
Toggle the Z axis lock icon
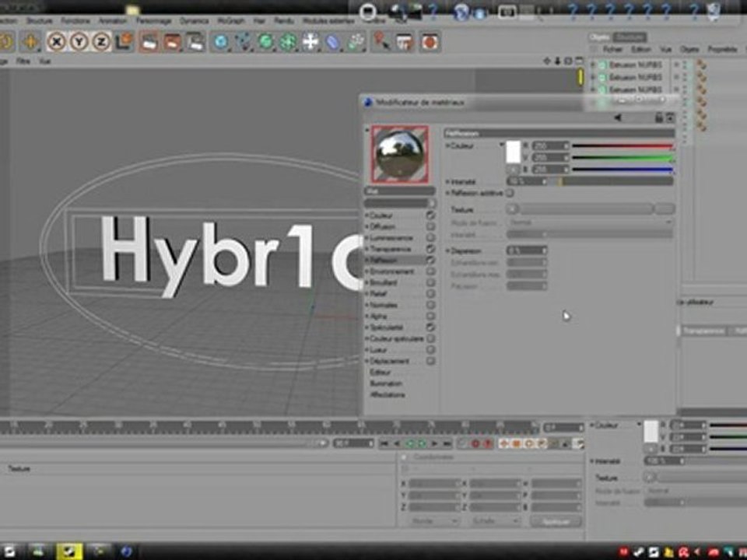point(101,42)
